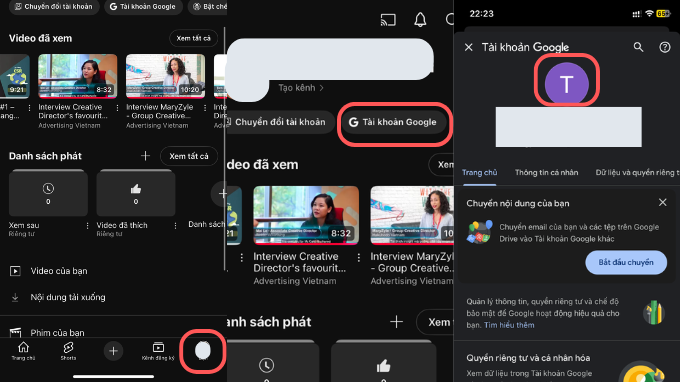Tap the search magnifier in Tài khoản Google
Screen dimensions: 680x382
[638, 47]
